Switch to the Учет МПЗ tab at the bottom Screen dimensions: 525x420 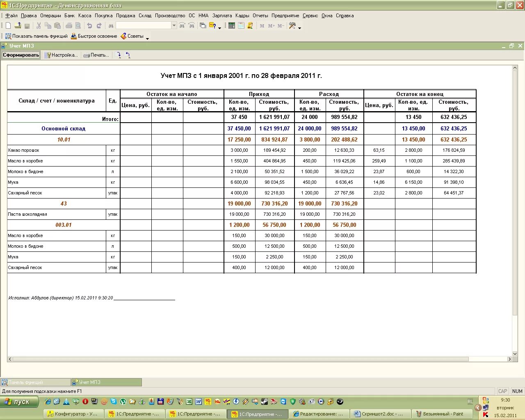(x=107, y=382)
